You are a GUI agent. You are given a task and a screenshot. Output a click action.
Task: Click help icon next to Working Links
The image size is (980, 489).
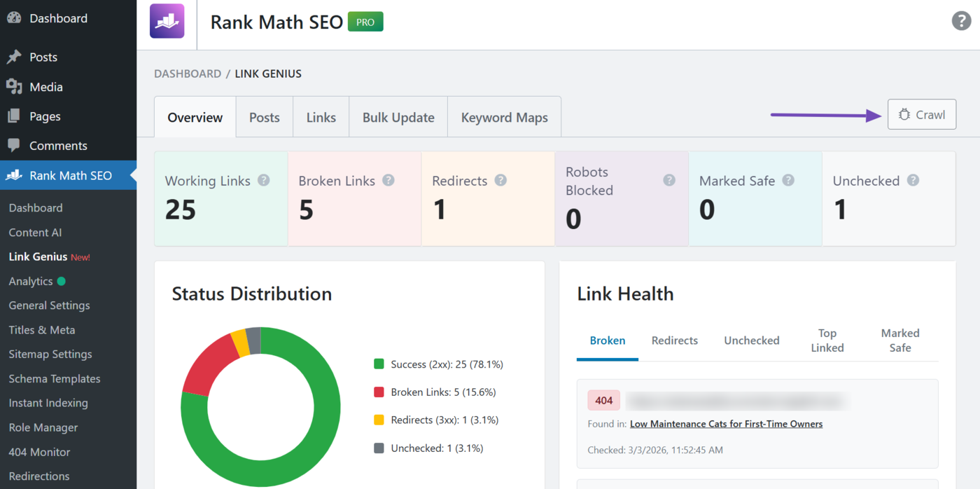click(264, 180)
